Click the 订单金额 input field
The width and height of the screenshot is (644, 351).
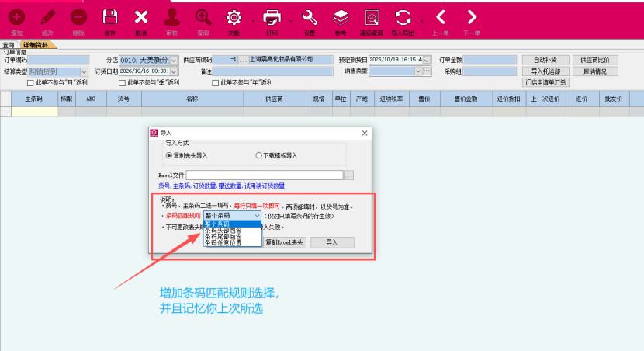coord(490,60)
